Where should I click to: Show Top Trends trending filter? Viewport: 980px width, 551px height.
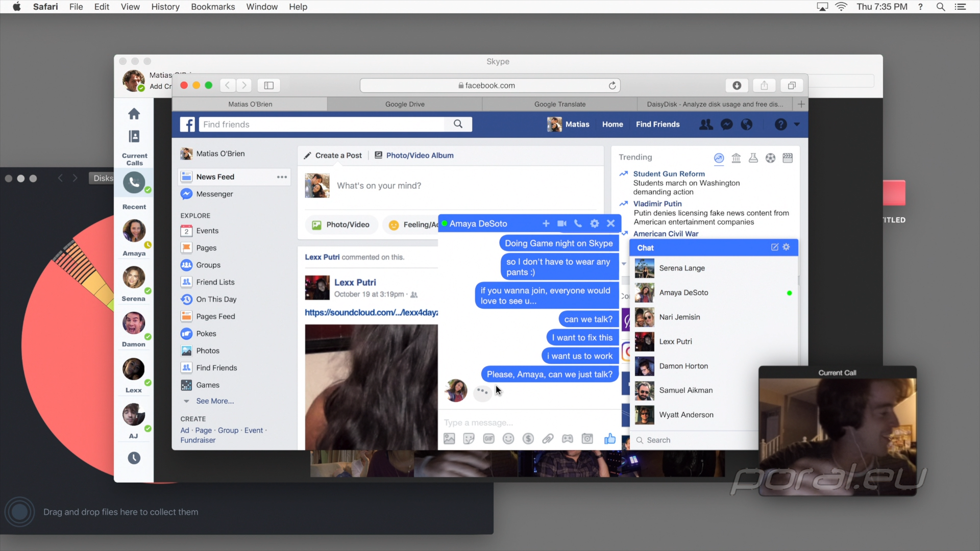(x=719, y=158)
